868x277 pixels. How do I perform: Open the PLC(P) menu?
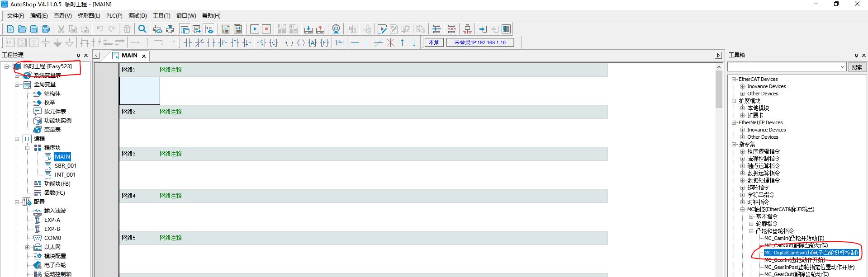(114, 15)
